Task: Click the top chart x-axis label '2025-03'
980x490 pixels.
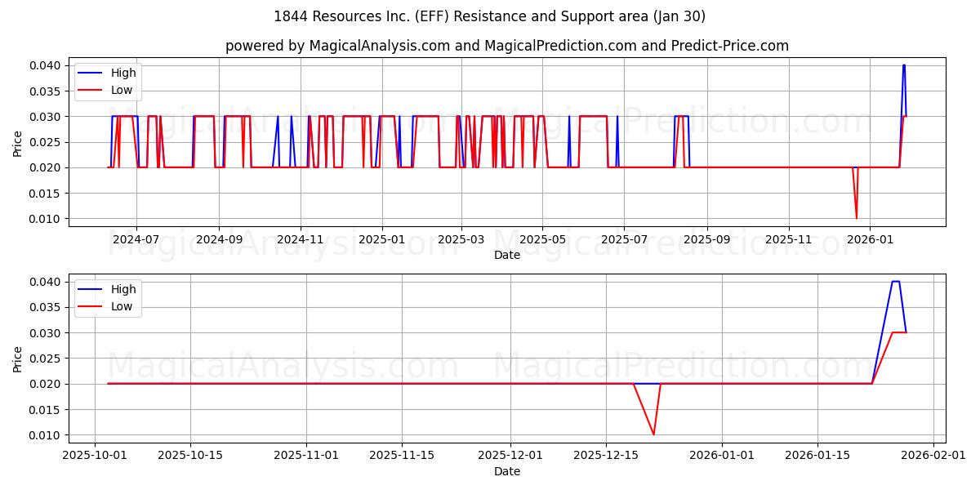Action: coord(461,239)
